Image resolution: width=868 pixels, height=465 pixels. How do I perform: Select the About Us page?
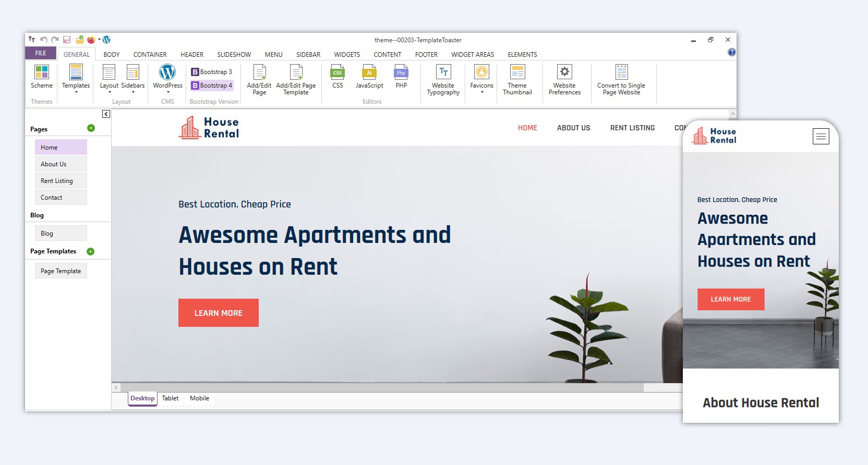(61, 164)
